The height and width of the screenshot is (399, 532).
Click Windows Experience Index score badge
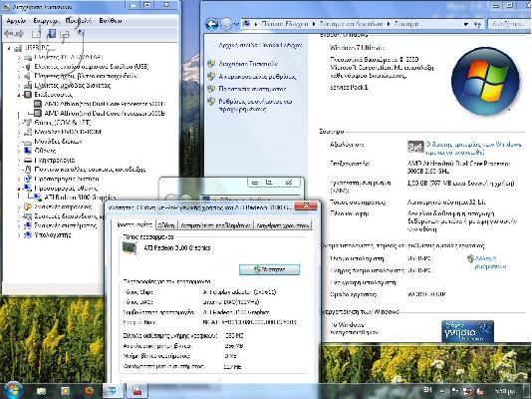point(415,147)
